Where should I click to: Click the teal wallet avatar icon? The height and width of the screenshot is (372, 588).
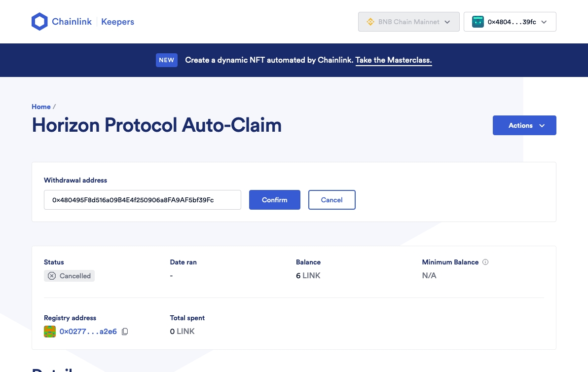478,22
